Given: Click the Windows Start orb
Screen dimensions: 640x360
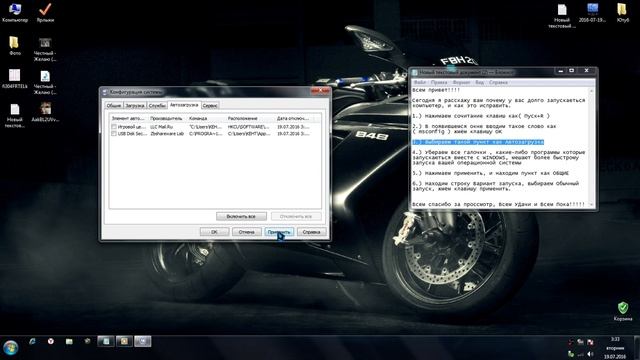Looking at the screenshot, I should tap(11, 348).
